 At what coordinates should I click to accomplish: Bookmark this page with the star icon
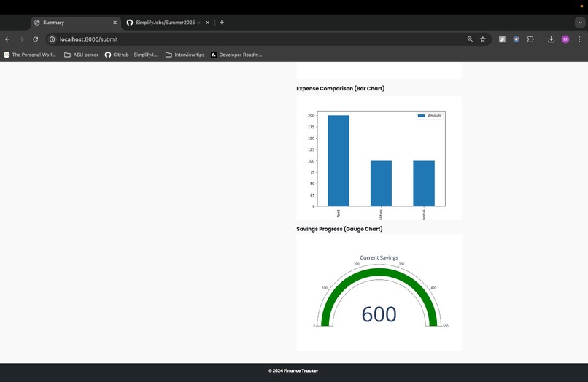click(x=483, y=39)
